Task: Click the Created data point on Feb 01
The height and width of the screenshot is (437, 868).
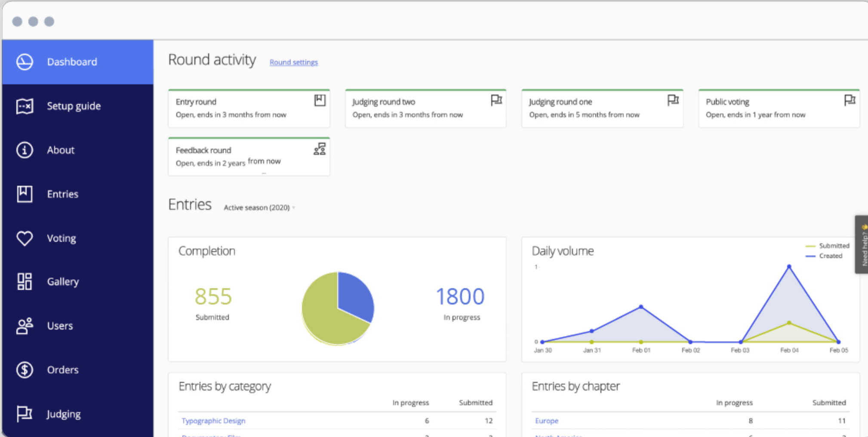Action: pos(641,307)
